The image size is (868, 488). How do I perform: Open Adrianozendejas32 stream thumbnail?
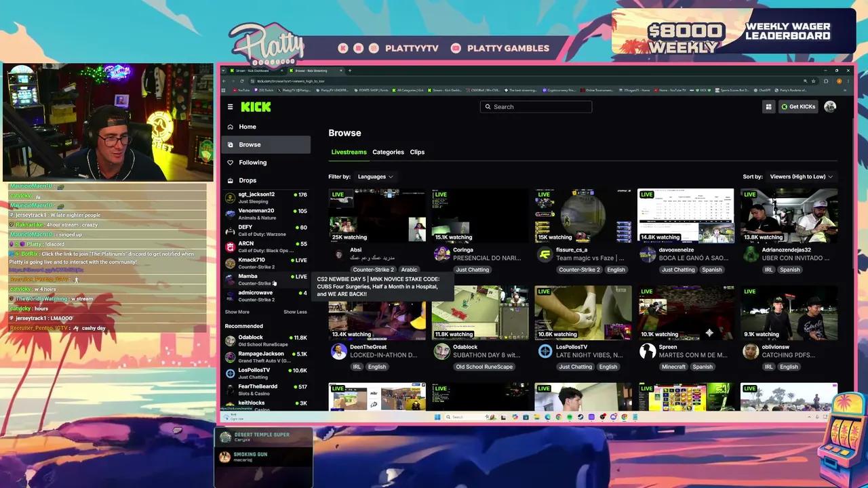pos(789,216)
